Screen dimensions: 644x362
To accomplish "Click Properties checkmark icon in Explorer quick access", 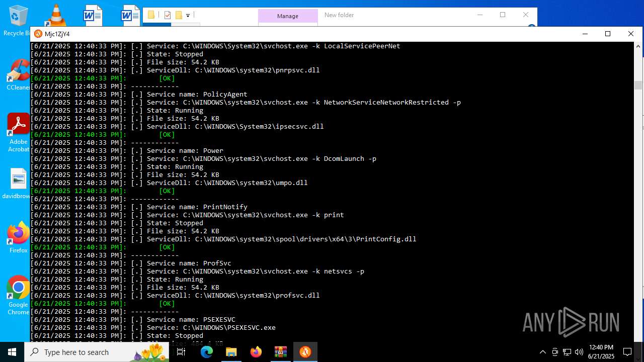I will point(168,15).
